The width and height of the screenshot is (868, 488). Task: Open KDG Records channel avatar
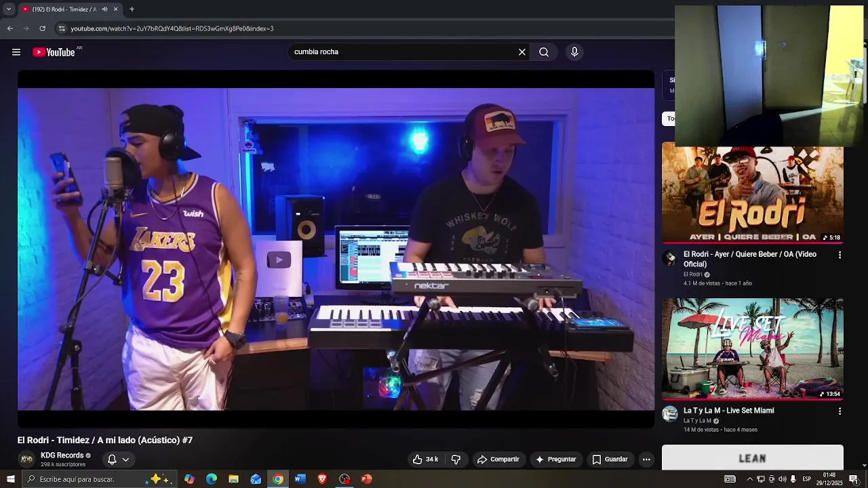tap(26, 460)
